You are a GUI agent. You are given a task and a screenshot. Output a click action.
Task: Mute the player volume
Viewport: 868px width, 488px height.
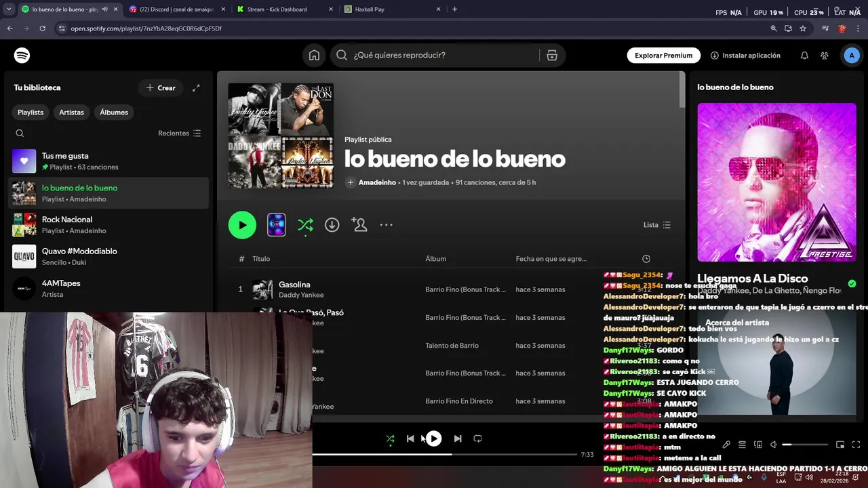pos(774,445)
